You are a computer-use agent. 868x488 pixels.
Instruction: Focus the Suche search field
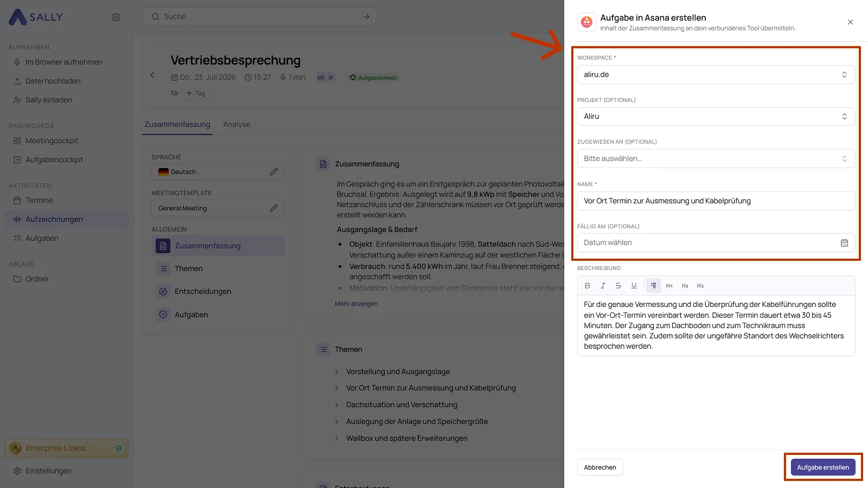point(259,17)
